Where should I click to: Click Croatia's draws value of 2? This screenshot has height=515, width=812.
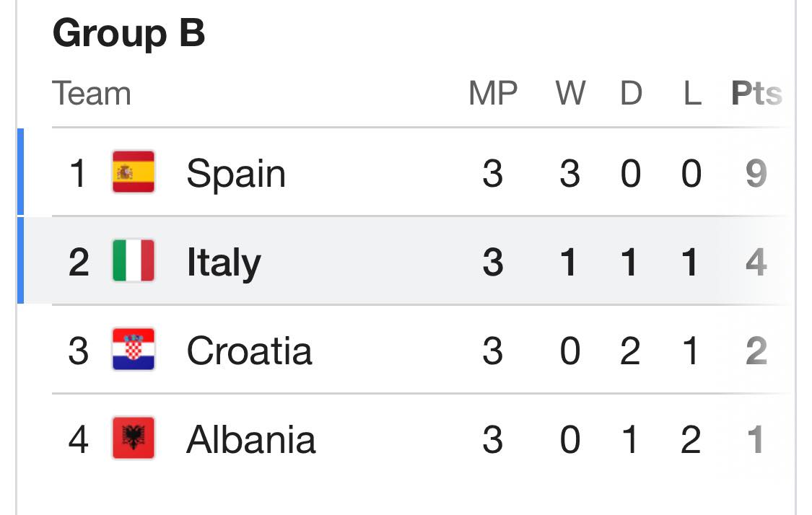point(630,351)
